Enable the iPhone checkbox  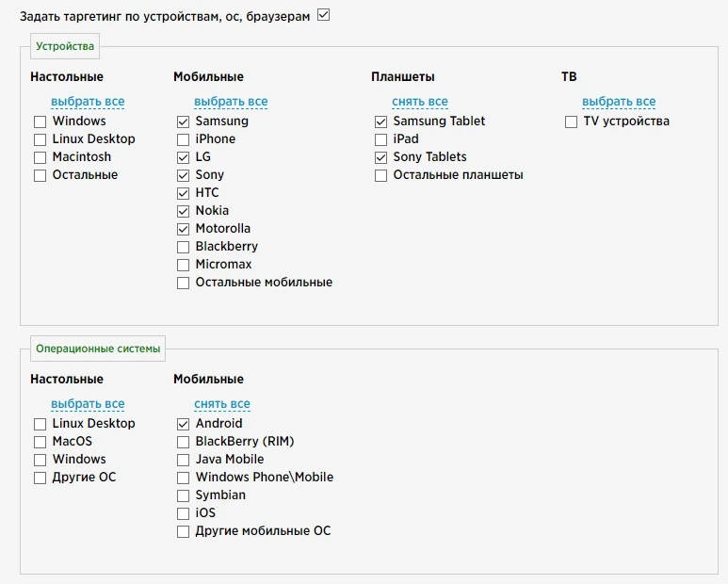pos(183,139)
